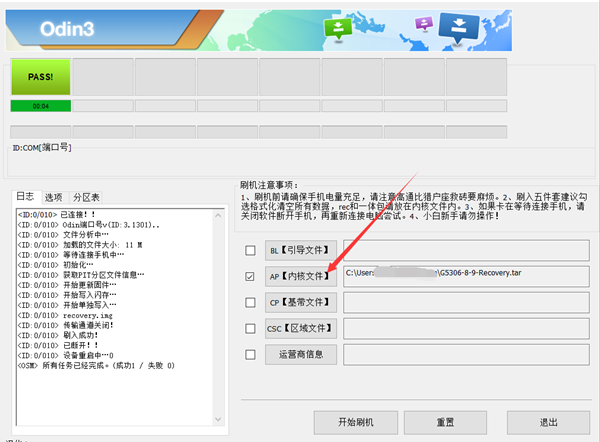
Task: Click the CSC【区域文件】 button
Action: tap(301, 328)
